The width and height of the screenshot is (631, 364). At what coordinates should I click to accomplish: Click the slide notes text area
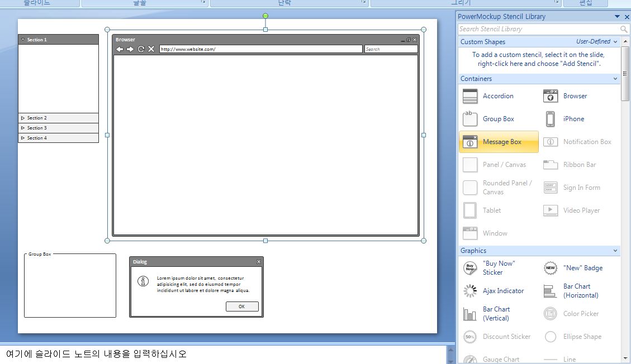click(224, 354)
